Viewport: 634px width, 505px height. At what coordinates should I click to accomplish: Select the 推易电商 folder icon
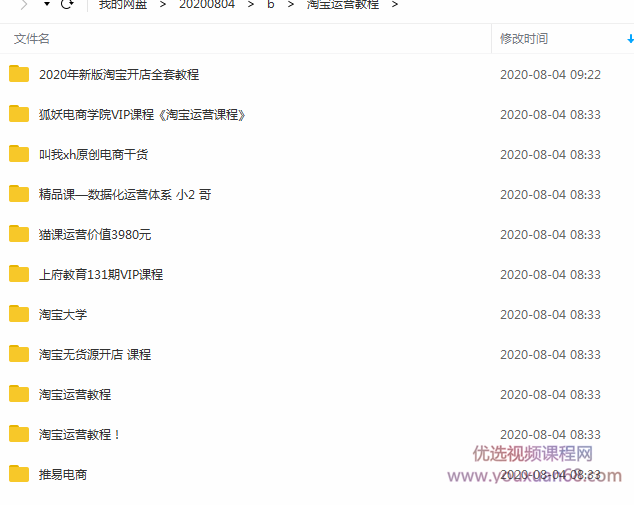point(19,474)
